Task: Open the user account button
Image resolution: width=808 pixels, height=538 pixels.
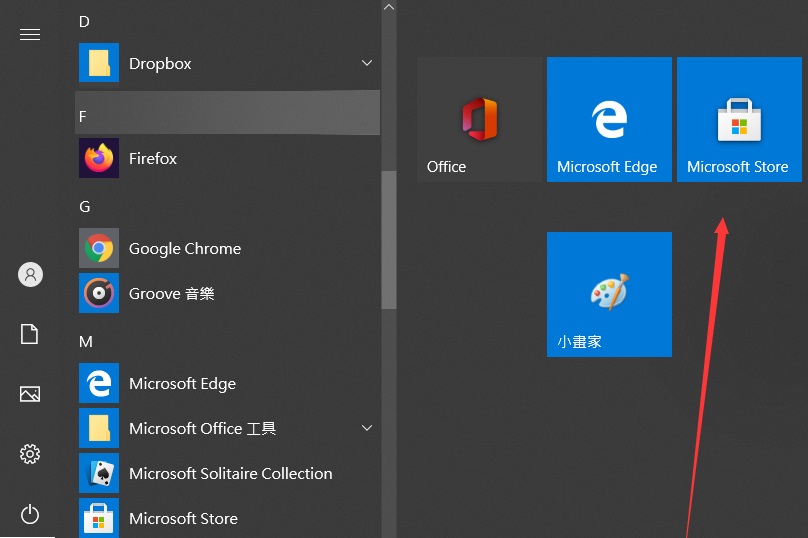Action: pos(30,274)
